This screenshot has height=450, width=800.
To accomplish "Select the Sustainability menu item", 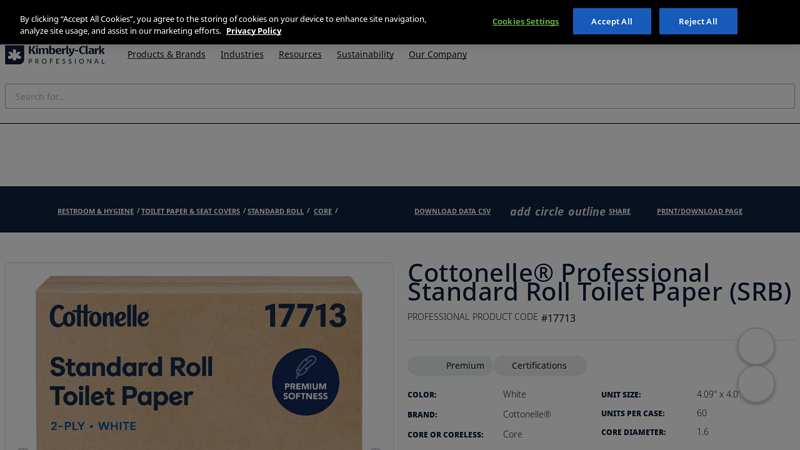I will 365,54.
